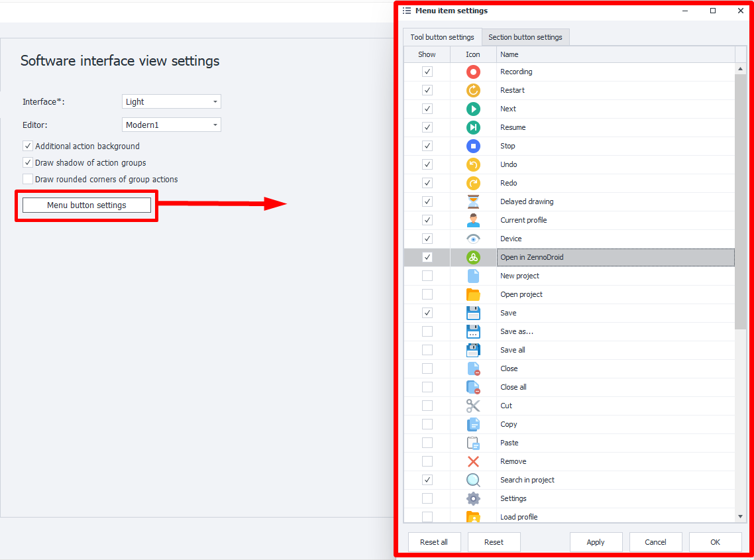Click the Delayed drawing hourglass icon
754x560 pixels.
tap(473, 201)
